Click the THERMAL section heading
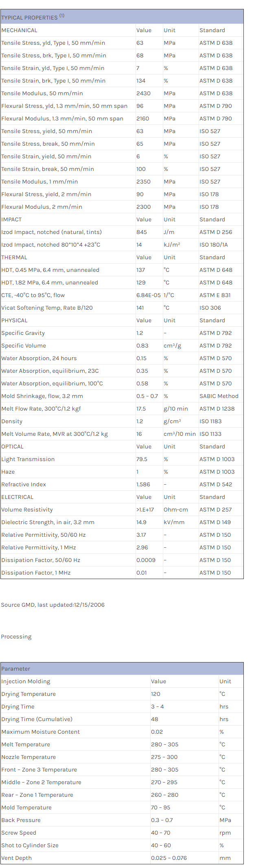 [14, 257]
